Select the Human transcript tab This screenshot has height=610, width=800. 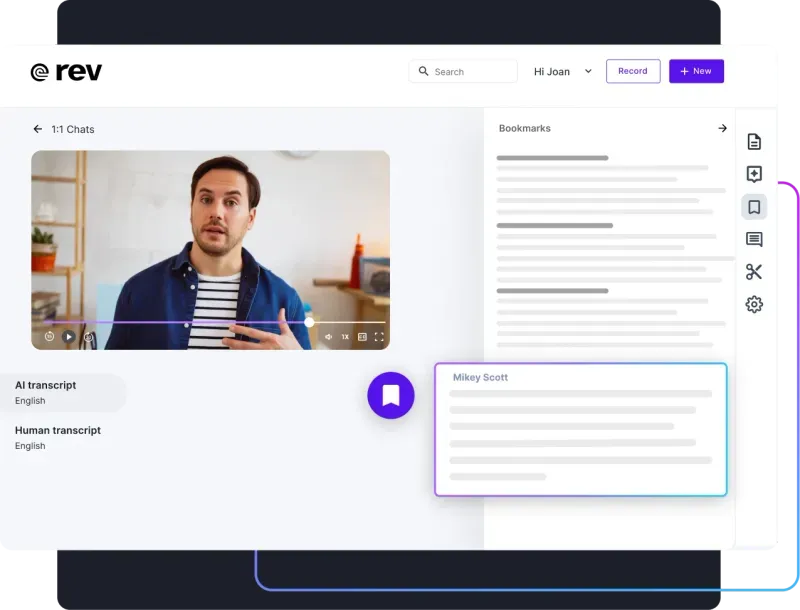pos(58,438)
